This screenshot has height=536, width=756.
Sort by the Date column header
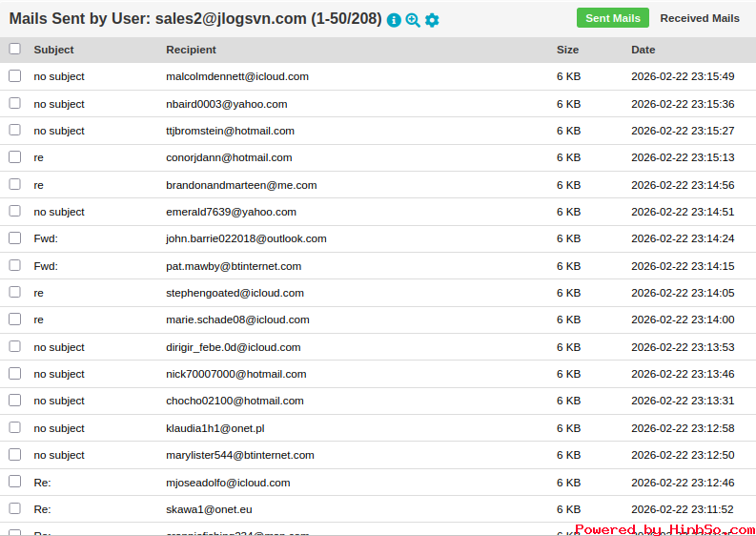pos(643,50)
